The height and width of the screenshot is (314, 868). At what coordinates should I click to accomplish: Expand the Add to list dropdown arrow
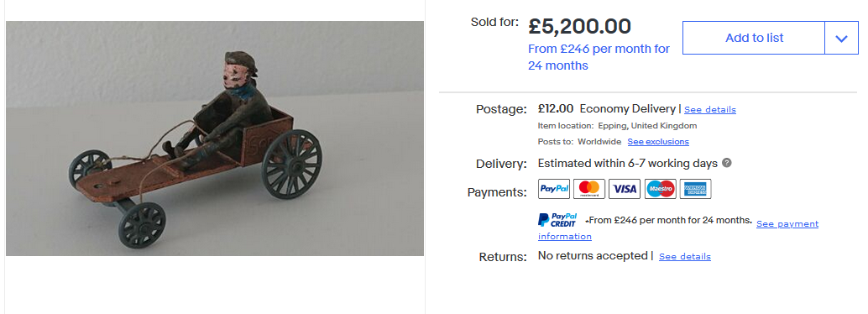pos(841,38)
